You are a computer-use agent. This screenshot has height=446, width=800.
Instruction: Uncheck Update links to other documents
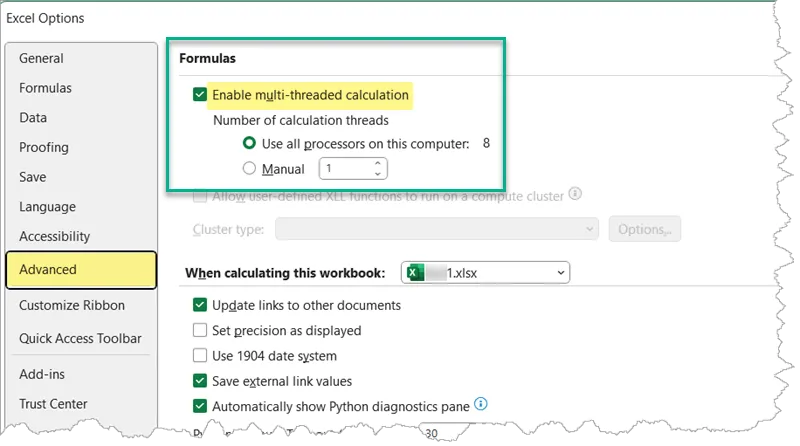(200, 305)
